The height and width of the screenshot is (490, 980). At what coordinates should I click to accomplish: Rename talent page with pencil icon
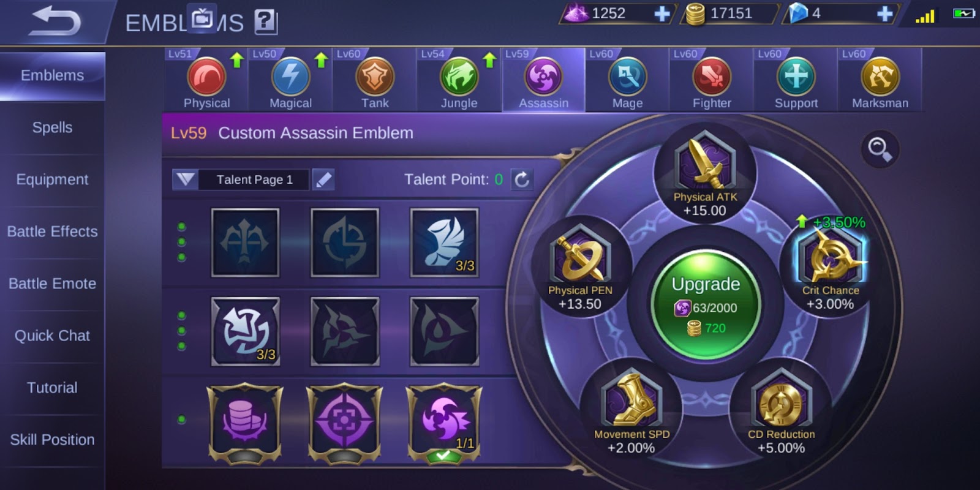click(323, 179)
